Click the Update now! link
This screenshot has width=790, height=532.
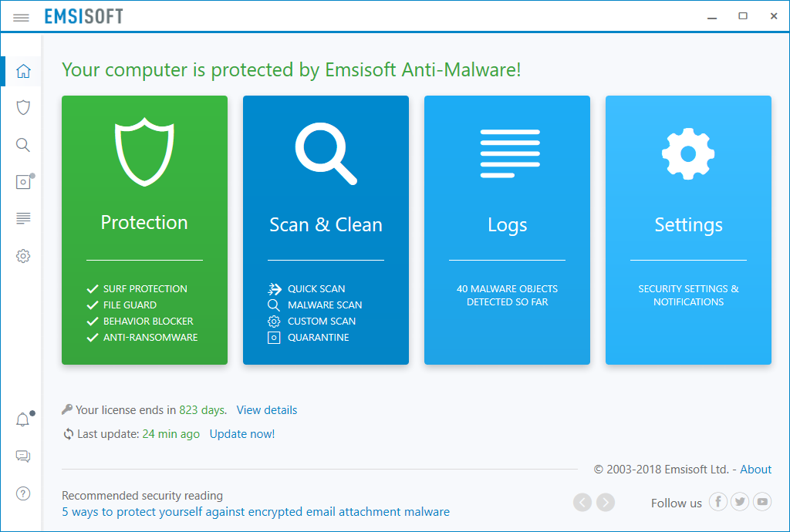pyautogui.click(x=241, y=434)
